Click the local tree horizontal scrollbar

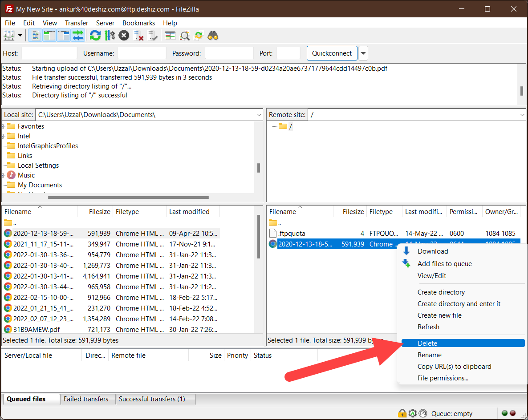[x=128, y=198]
